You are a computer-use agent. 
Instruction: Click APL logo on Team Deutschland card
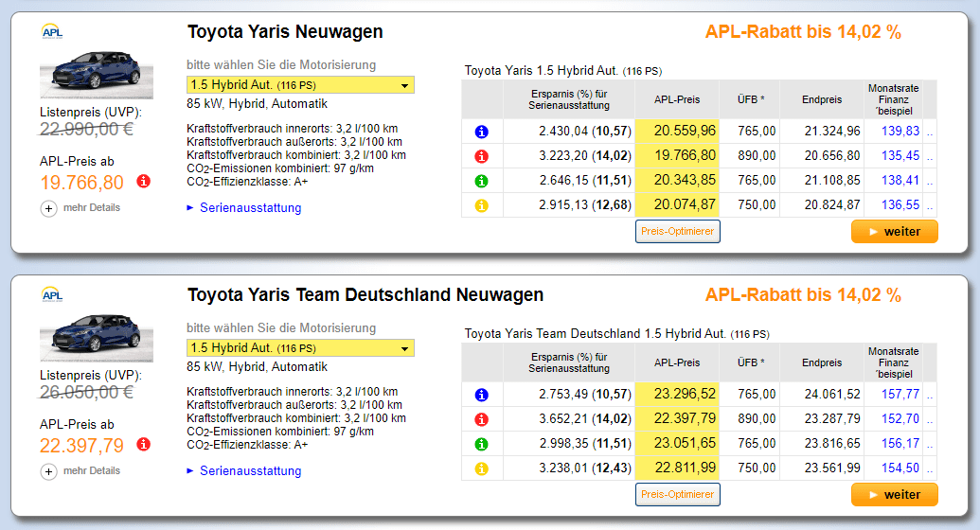click(52, 295)
